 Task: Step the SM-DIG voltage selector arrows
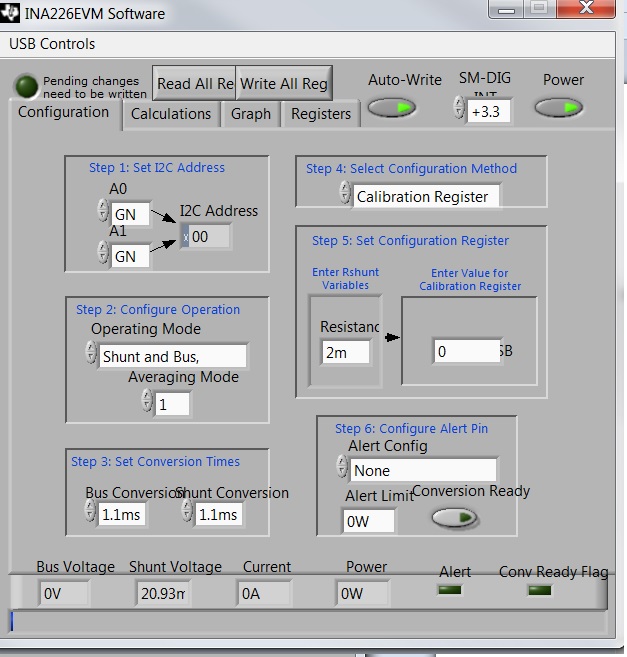(x=459, y=107)
